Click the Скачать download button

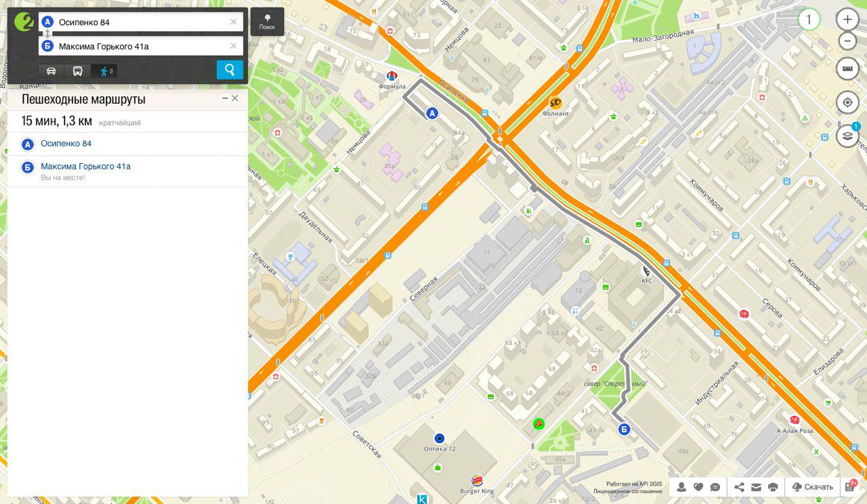click(812, 487)
